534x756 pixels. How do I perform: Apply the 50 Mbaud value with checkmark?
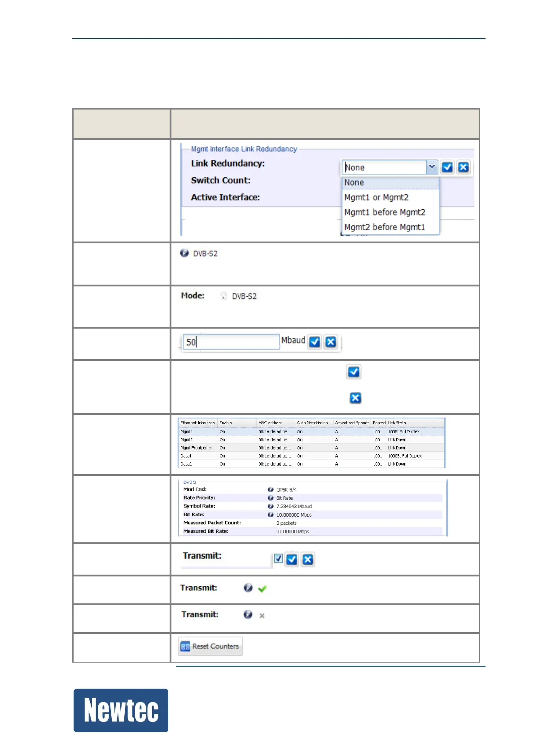(x=315, y=342)
